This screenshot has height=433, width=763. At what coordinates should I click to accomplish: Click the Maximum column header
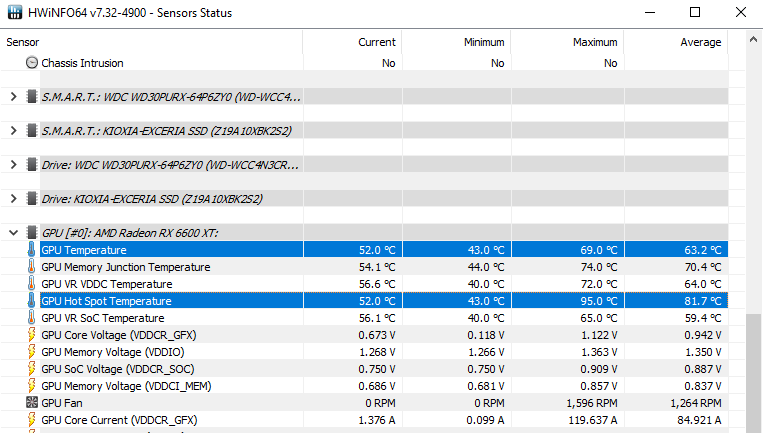[x=567, y=42]
